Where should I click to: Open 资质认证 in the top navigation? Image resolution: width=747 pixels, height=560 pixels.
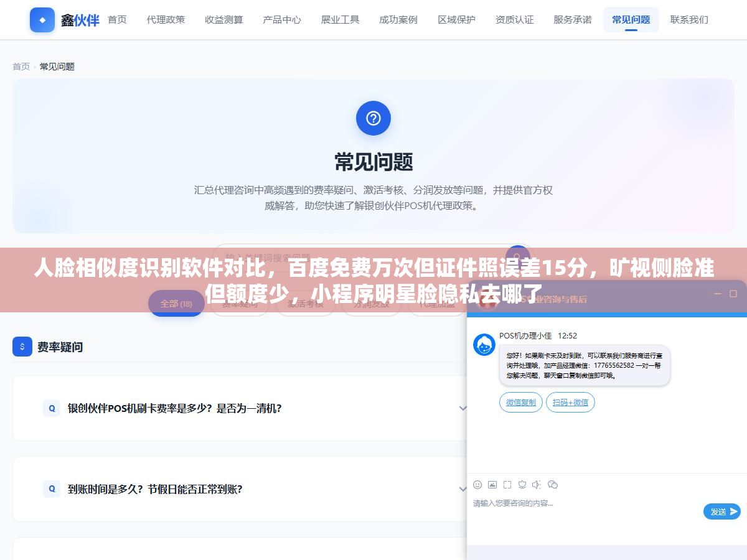click(515, 20)
